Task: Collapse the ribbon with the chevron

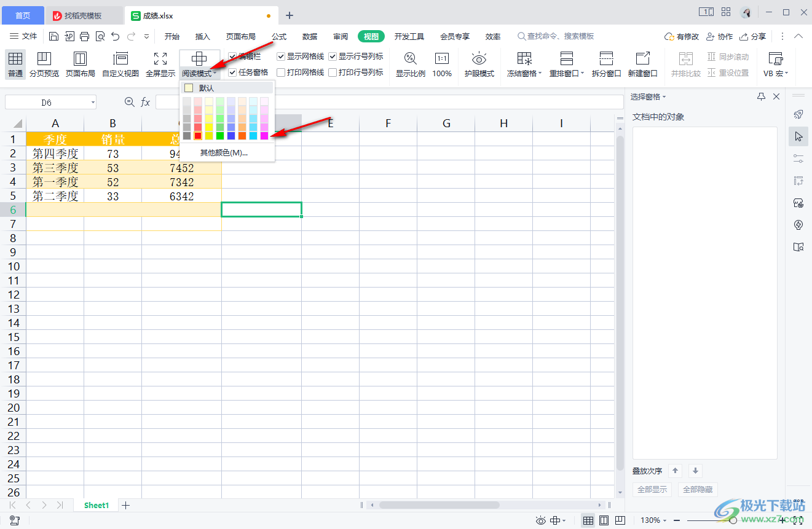Action: [x=798, y=36]
